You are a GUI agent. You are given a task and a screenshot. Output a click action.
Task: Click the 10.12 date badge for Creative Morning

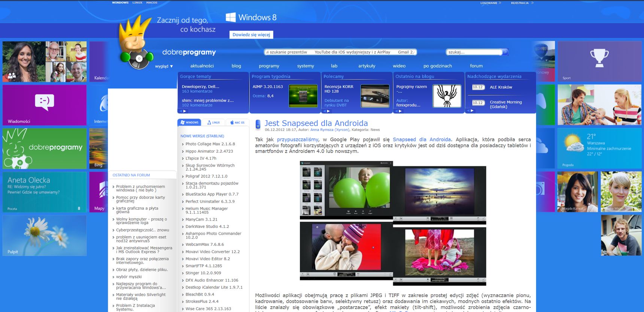pos(478,103)
